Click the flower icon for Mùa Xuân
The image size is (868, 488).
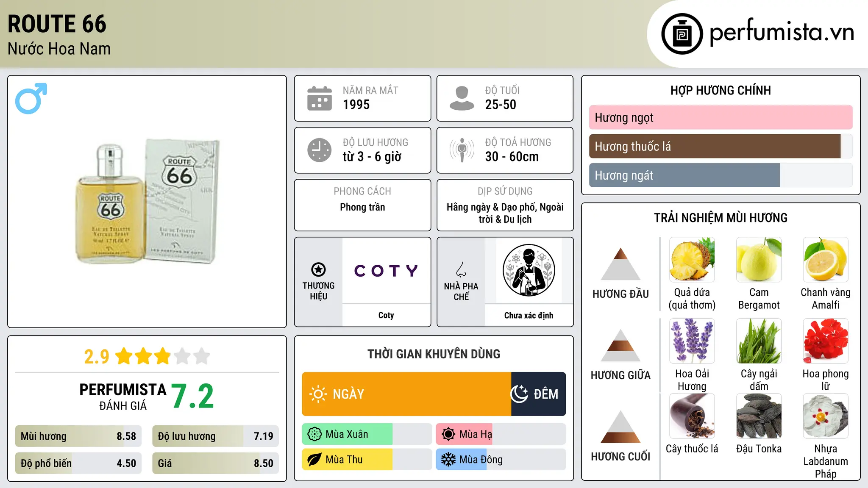314,434
